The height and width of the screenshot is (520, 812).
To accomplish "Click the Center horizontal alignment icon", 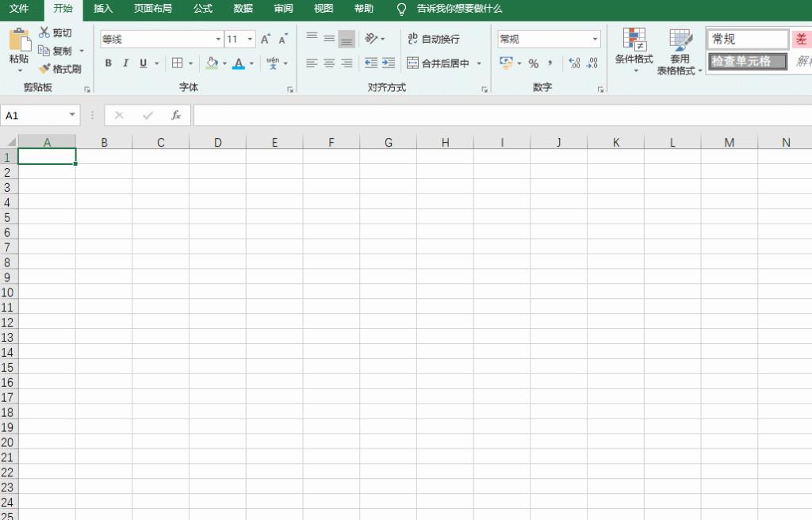I will click(x=329, y=63).
